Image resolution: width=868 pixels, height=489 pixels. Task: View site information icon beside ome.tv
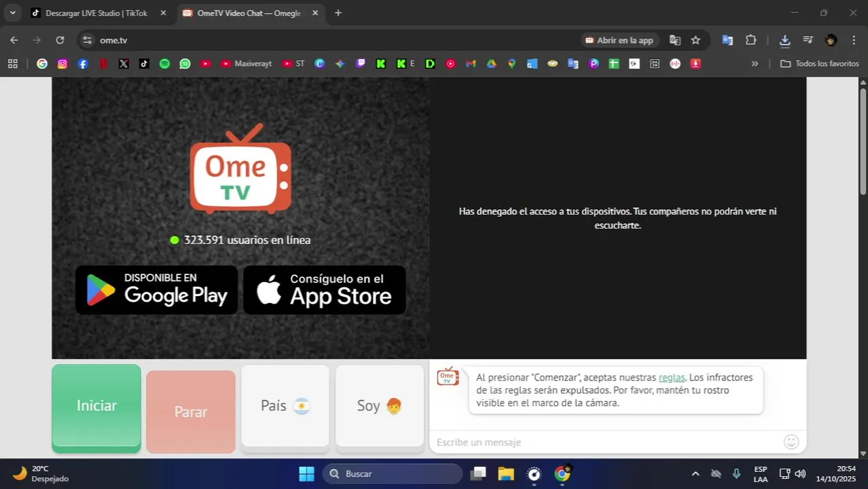tap(87, 40)
